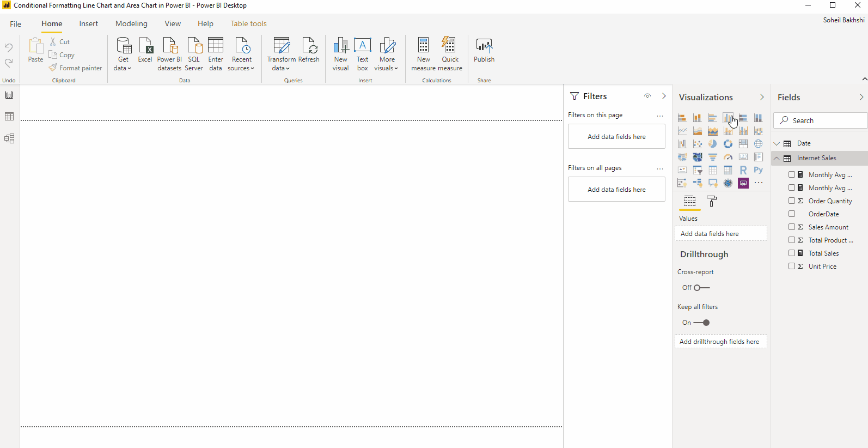Check the Unit Price field

(x=792, y=266)
